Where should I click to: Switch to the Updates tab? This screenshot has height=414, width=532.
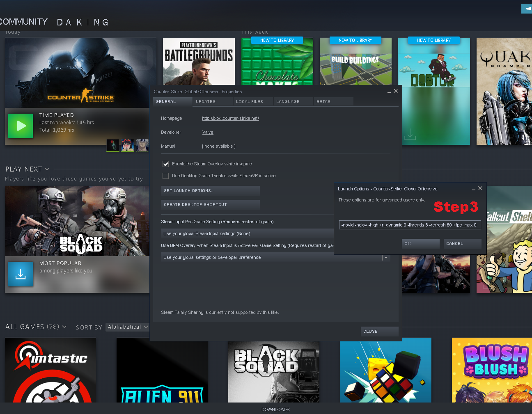[x=213, y=101]
